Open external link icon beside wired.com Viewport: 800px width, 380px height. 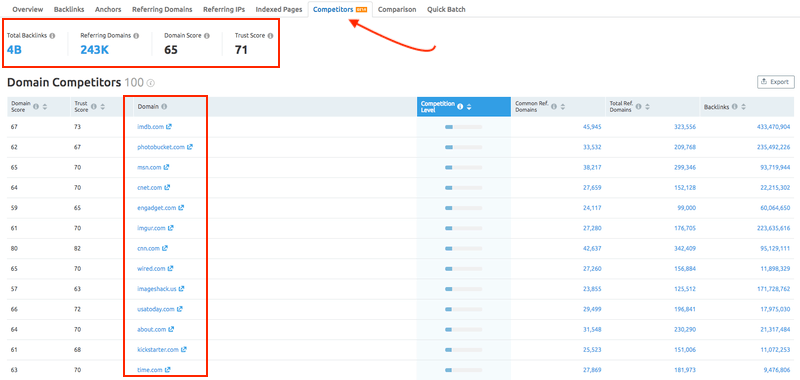point(170,268)
